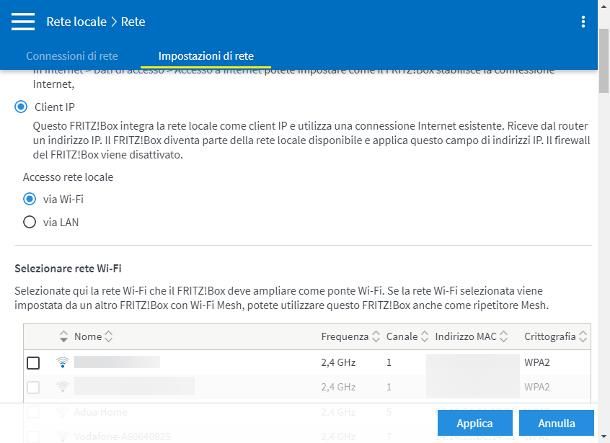Click sort arrows left of Nome column
610x443 pixels.
pos(64,337)
